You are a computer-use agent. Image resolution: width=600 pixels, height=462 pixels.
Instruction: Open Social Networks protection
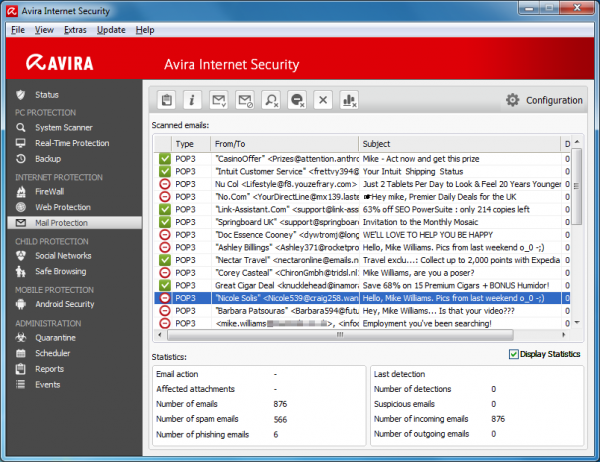click(x=64, y=256)
